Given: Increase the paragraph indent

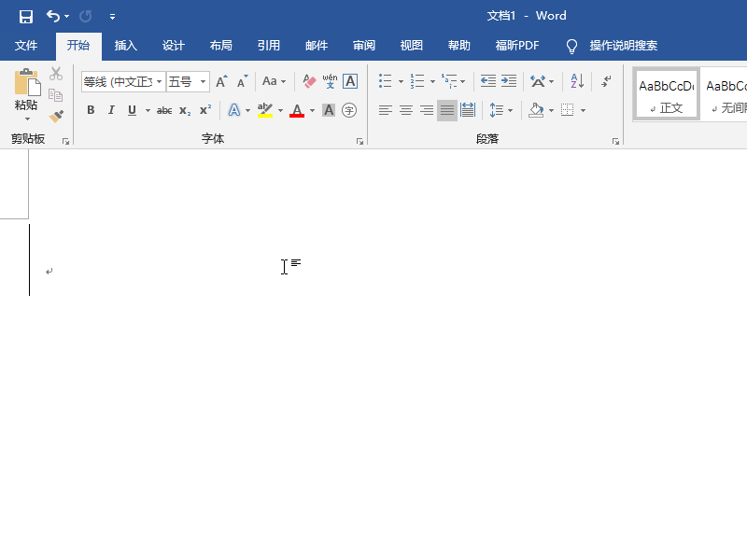Looking at the screenshot, I should coord(509,81).
